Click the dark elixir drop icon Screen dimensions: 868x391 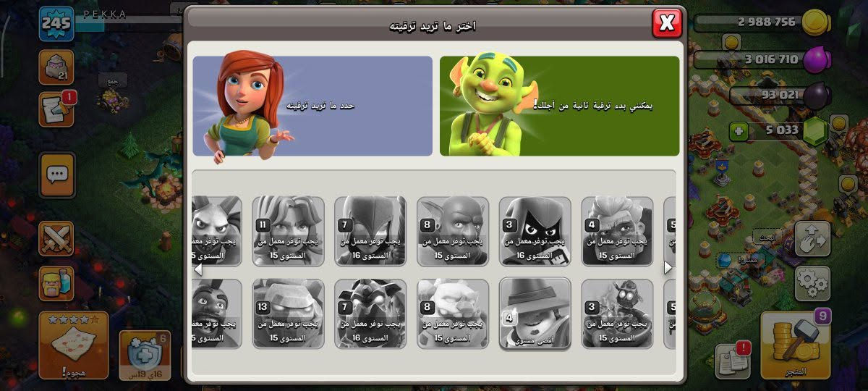tap(817, 95)
